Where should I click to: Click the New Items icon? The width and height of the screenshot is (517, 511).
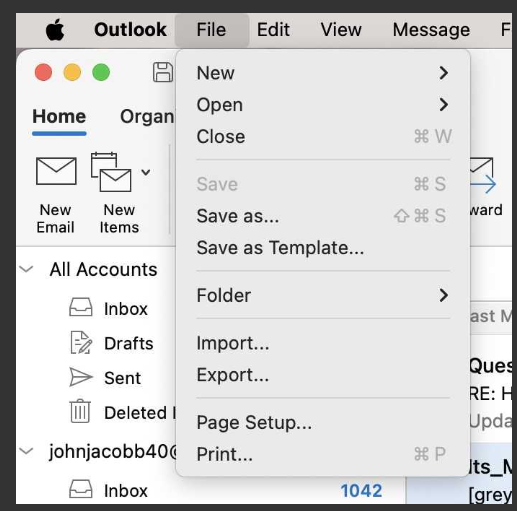tap(111, 172)
